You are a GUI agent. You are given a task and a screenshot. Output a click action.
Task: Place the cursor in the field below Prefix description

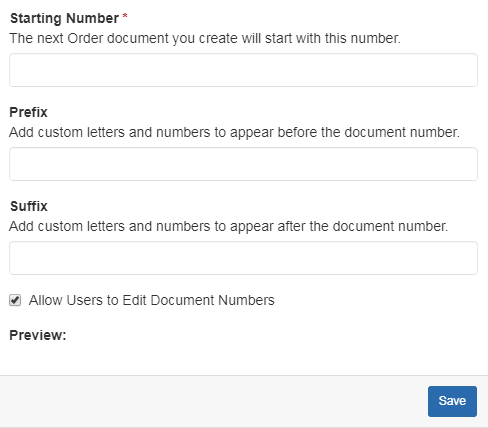pos(243,164)
